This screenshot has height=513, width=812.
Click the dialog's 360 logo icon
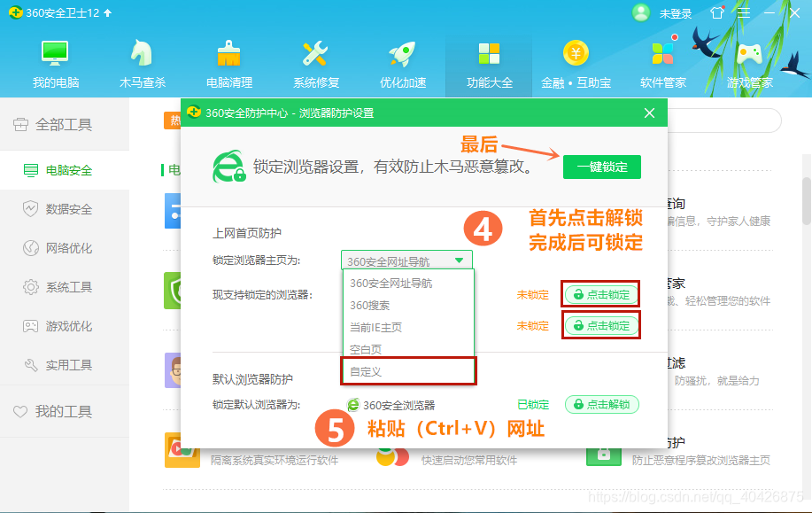tap(194, 112)
